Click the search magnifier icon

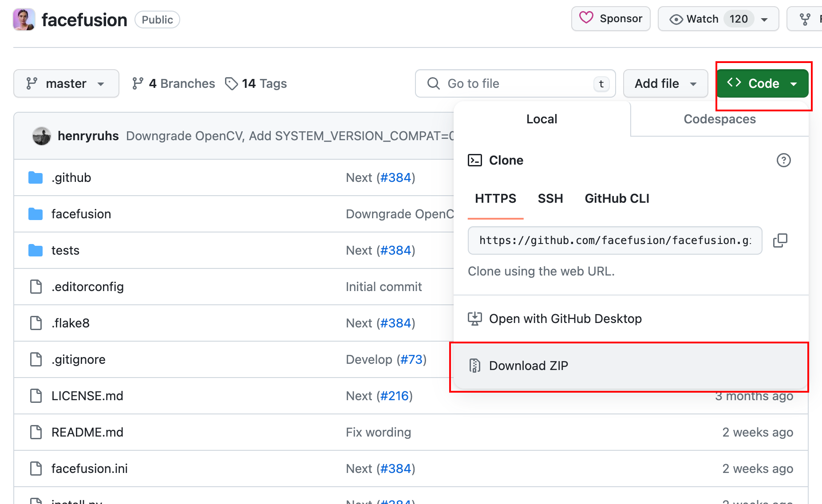[x=433, y=83]
